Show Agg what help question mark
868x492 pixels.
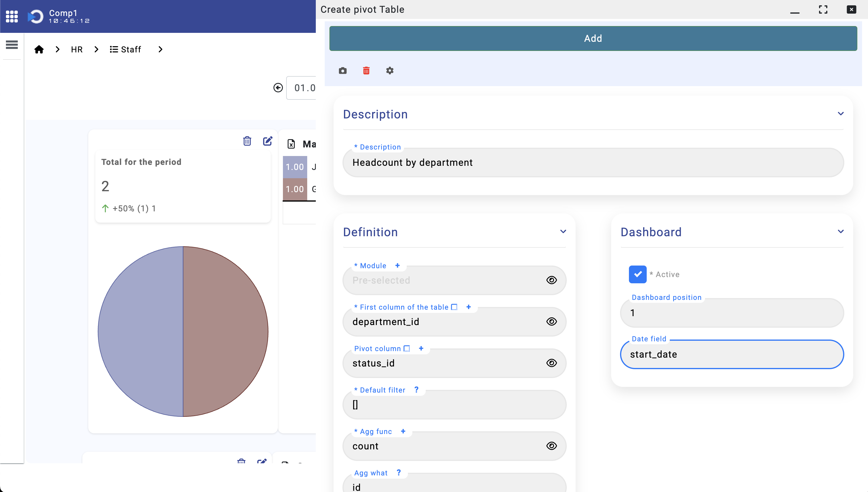(399, 473)
